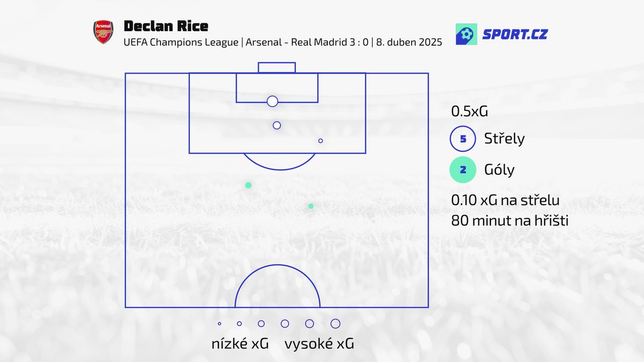Select the small shot marker right of penalty area
644x362 pixels.
coord(320,141)
